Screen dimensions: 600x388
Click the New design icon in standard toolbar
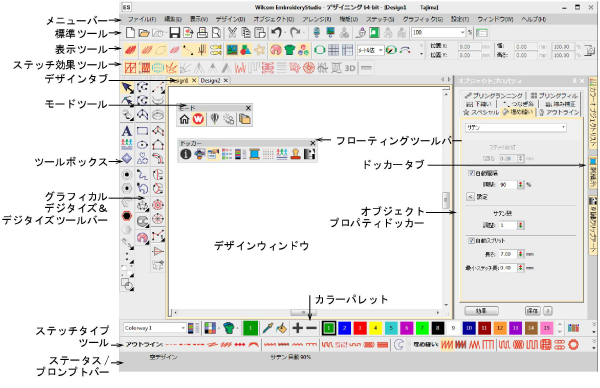[x=130, y=33]
